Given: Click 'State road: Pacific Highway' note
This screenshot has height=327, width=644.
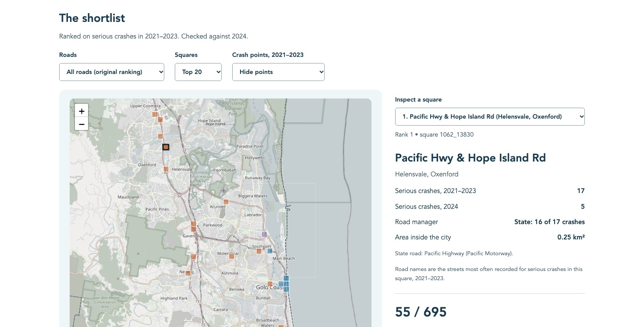Looking at the screenshot, I should click(454, 253).
